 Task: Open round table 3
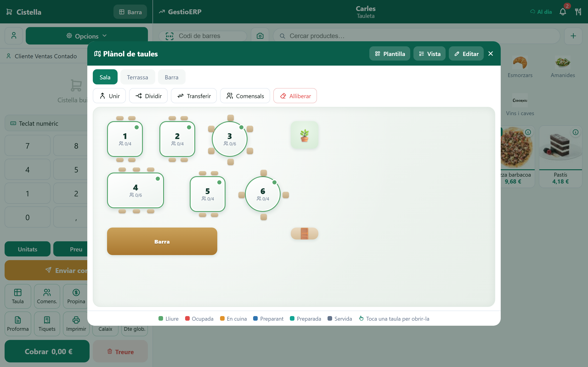point(230,139)
